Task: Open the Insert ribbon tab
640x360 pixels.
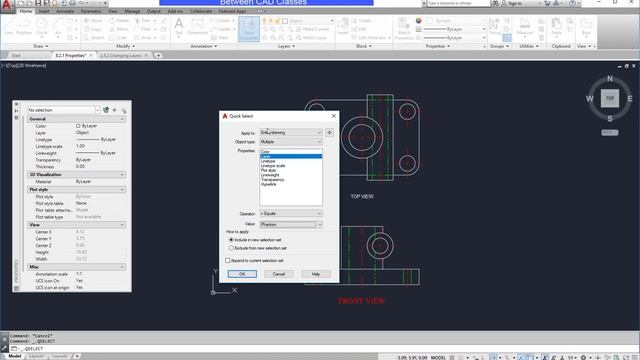Action: tap(44, 11)
